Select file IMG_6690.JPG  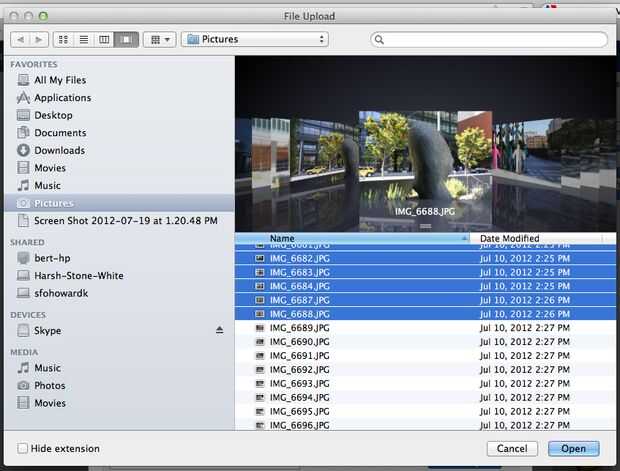point(425,342)
